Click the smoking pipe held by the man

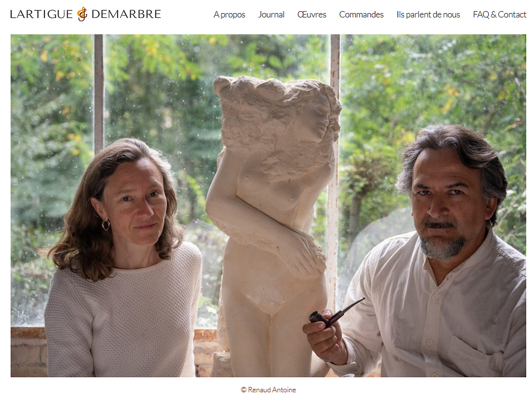coord(336,313)
